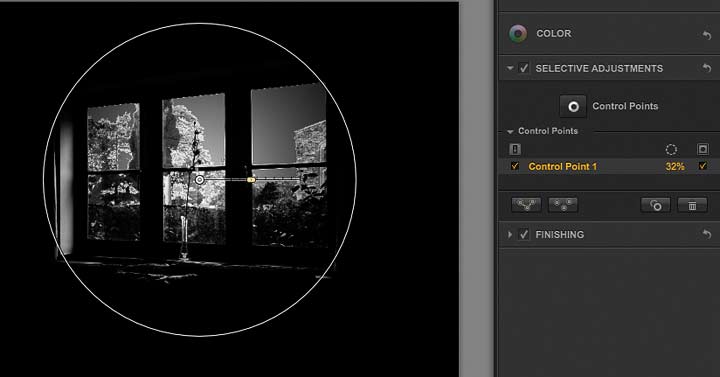Toggle the Finishing section checkbox

(x=524, y=234)
